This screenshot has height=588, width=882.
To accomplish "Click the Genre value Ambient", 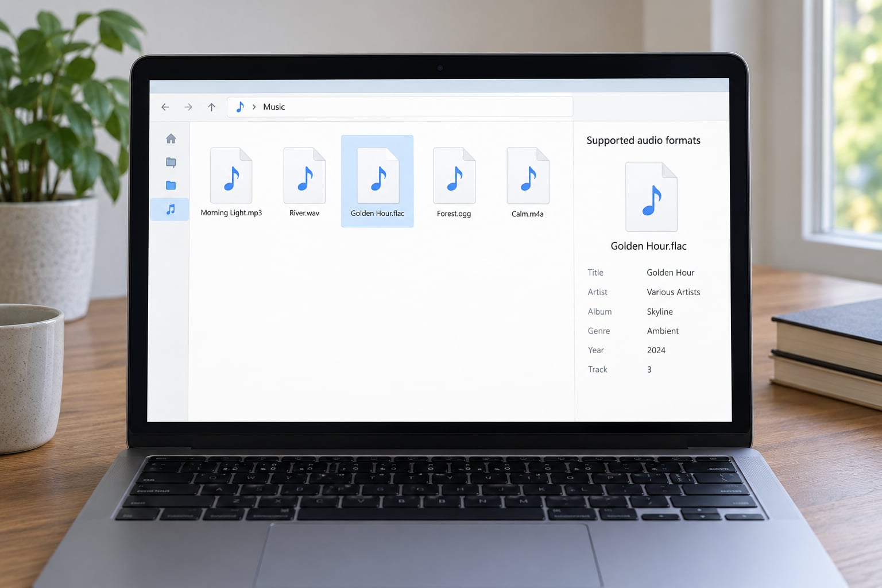I will coord(663,331).
